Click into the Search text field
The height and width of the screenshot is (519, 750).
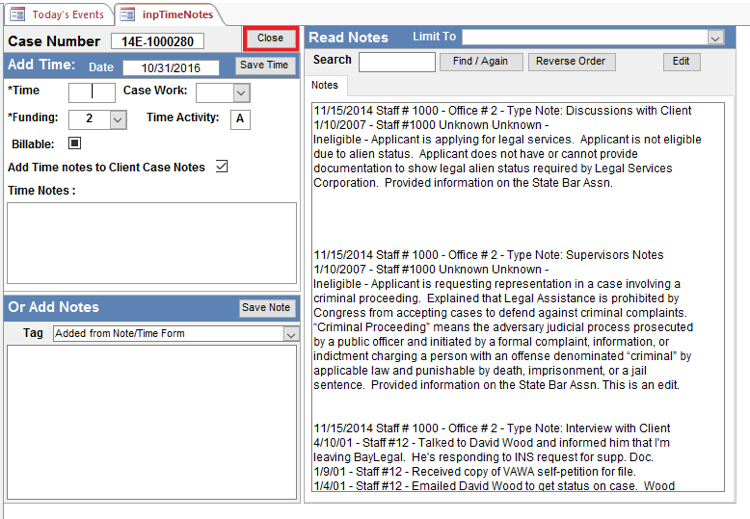coord(397,62)
